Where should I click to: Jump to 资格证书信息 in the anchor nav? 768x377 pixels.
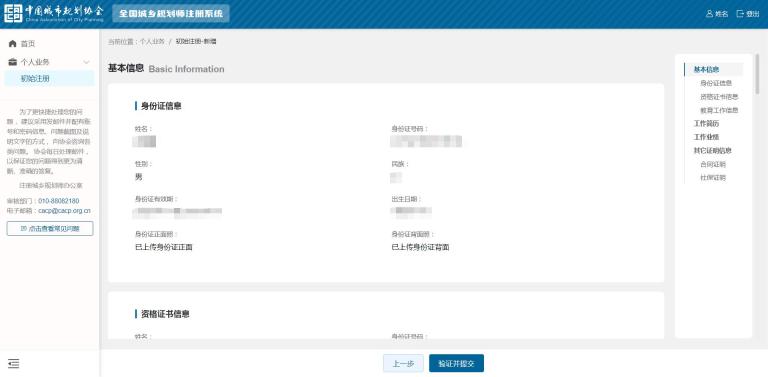(719, 97)
